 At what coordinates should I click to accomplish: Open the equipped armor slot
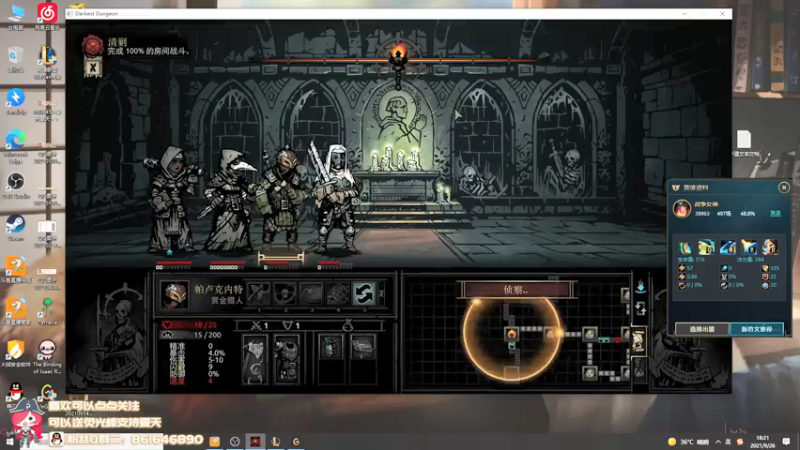pos(286,359)
